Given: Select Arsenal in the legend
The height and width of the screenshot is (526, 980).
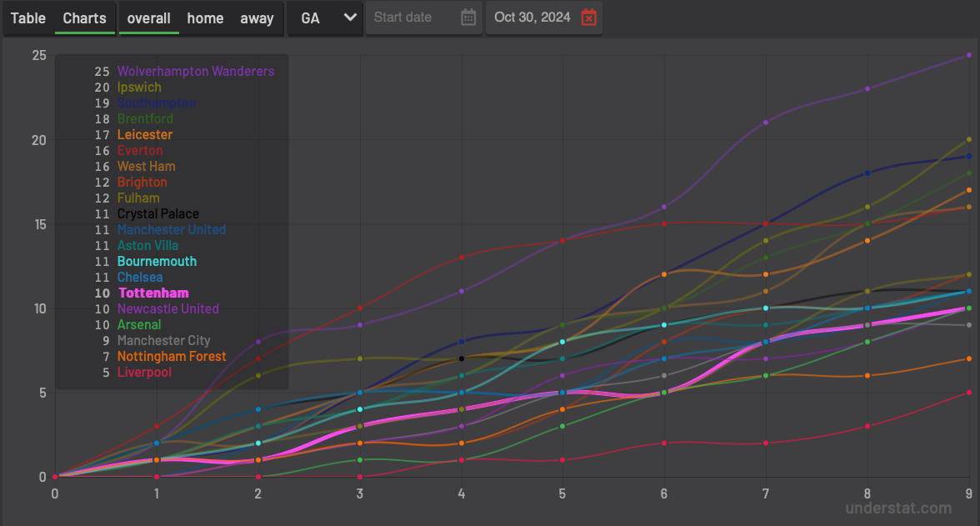Looking at the screenshot, I should (x=139, y=324).
